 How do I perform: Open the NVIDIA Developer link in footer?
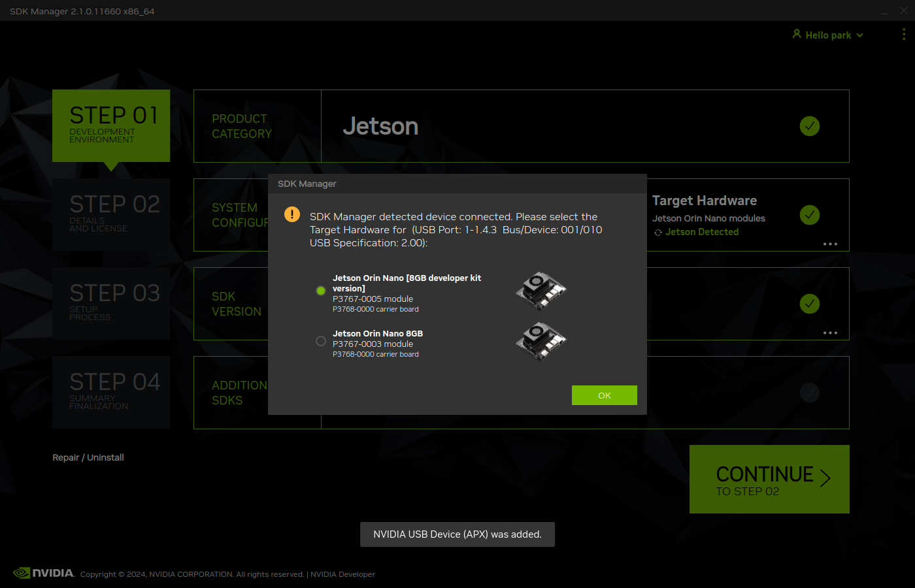(x=342, y=574)
